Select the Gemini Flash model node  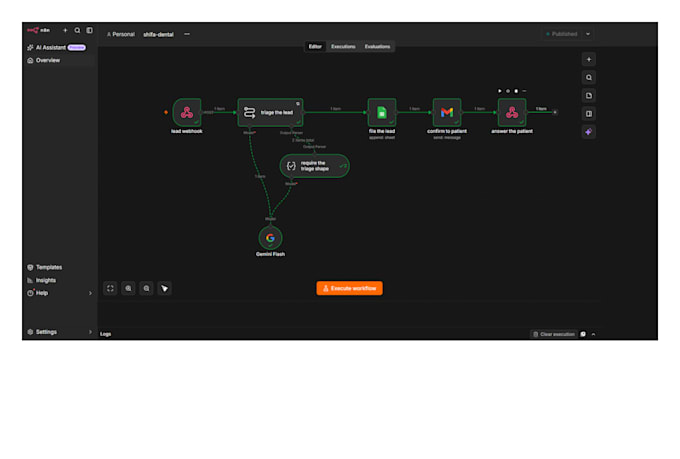[270, 238]
